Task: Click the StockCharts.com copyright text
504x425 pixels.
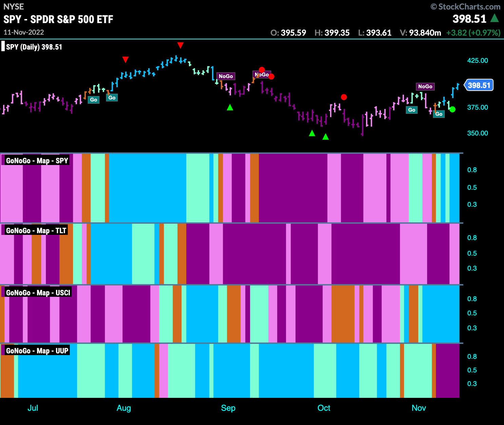Action: [465, 6]
